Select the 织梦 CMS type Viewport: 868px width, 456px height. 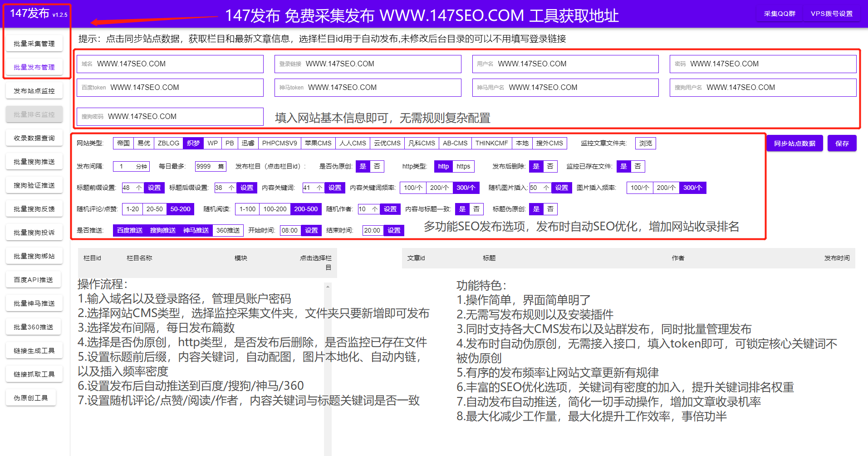pyautogui.click(x=193, y=143)
